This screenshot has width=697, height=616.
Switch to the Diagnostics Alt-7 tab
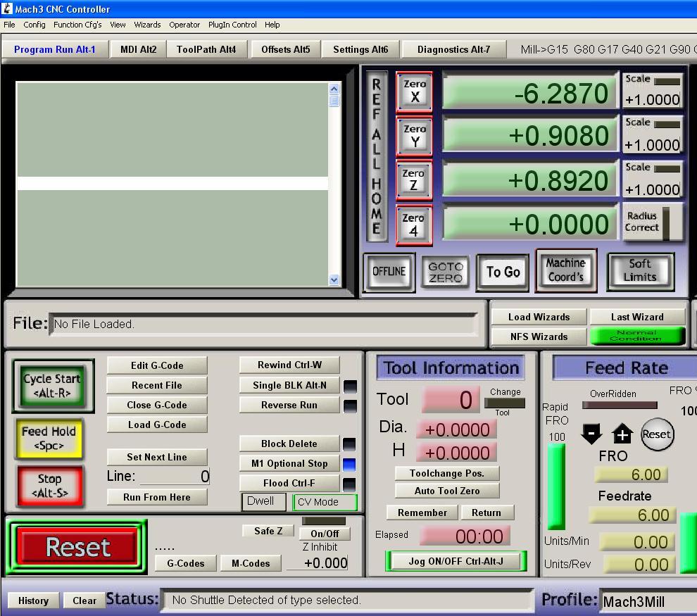[x=453, y=49]
